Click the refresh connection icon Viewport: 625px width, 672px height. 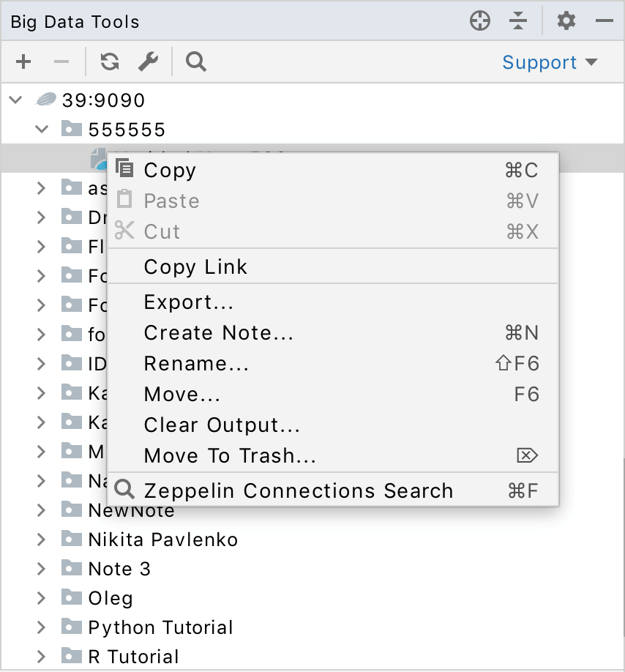point(110,62)
